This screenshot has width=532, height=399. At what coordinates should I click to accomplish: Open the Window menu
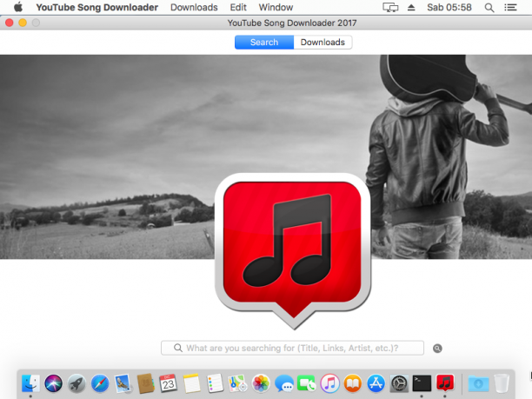click(276, 8)
